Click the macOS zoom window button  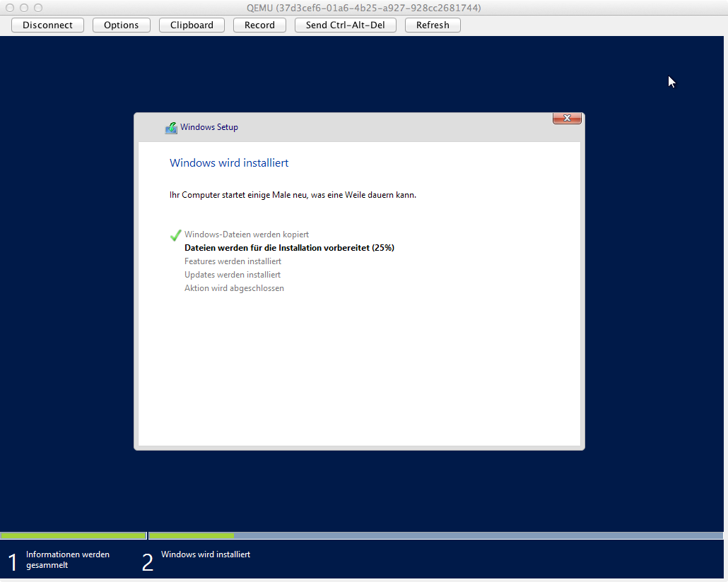(x=39, y=8)
